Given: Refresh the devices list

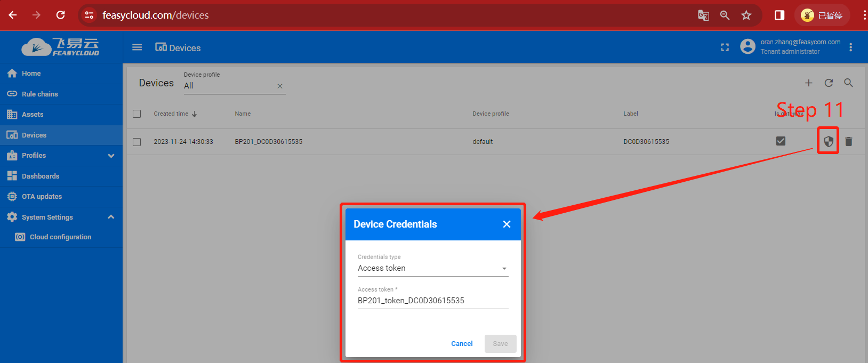Looking at the screenshot, I should click(x=829, y=83).
